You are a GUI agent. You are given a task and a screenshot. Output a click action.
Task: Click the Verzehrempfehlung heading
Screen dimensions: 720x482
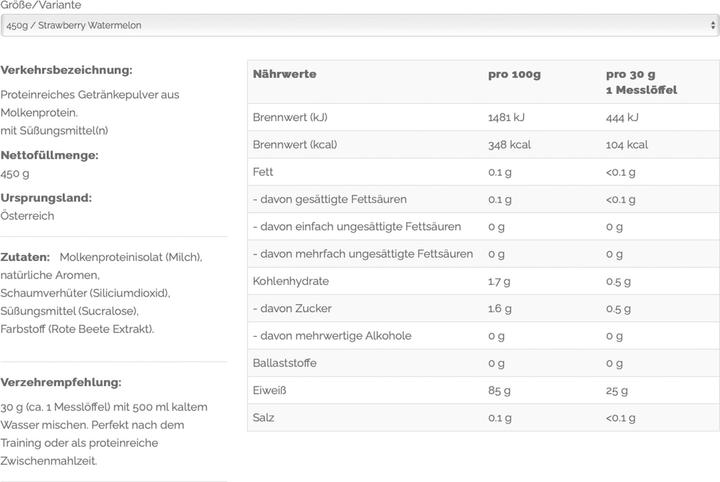61,382
